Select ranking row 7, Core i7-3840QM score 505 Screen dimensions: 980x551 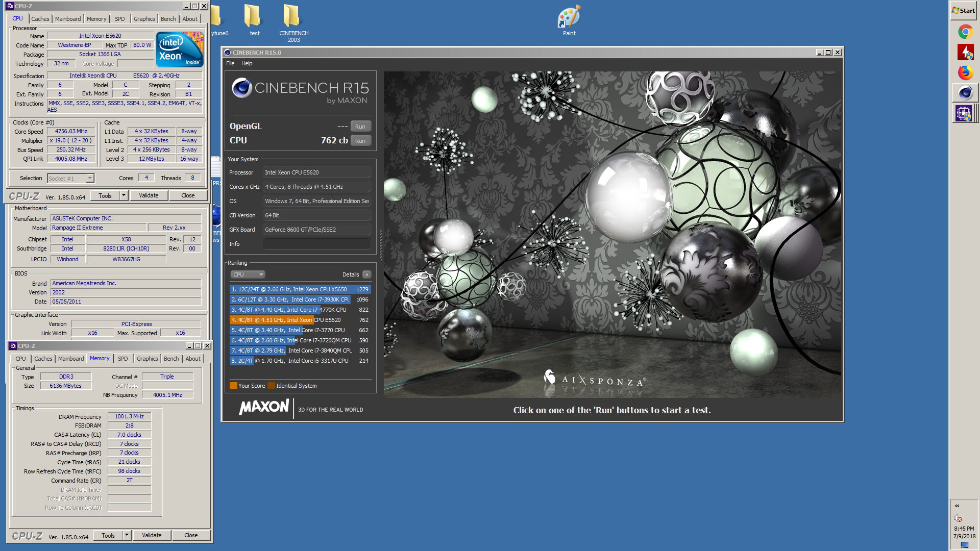(300, 350)
